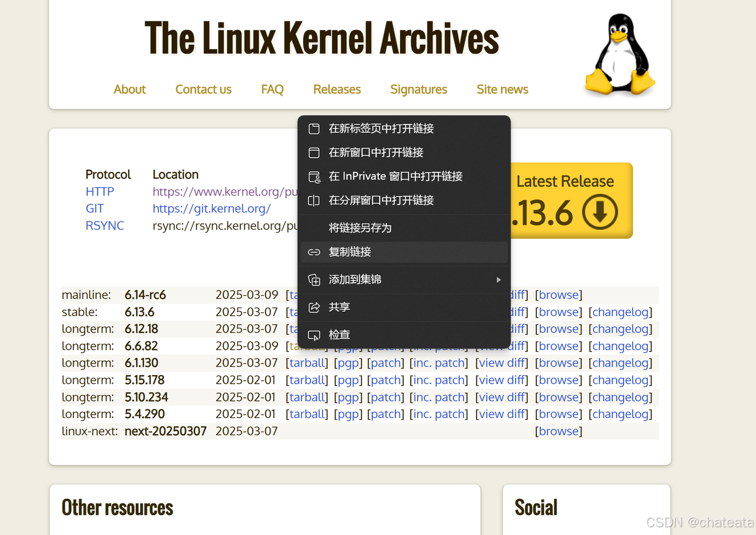Click the chain link icon beside 复制链接
The image size is (756, 535).
(314, 252)
